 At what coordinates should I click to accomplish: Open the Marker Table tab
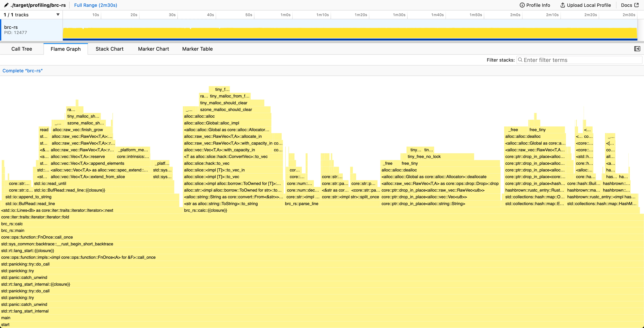point(197,49)
